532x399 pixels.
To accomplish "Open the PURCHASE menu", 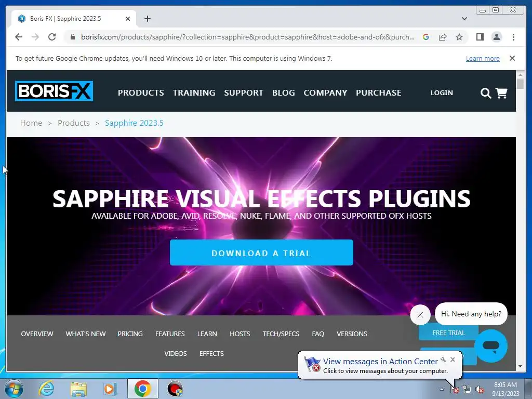I will (379, 92).
